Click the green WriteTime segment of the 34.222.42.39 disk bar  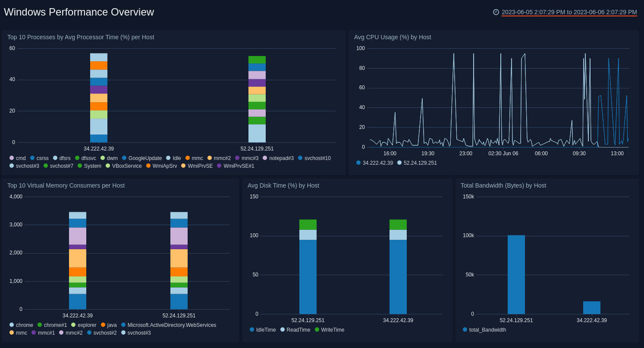point(398,225)
